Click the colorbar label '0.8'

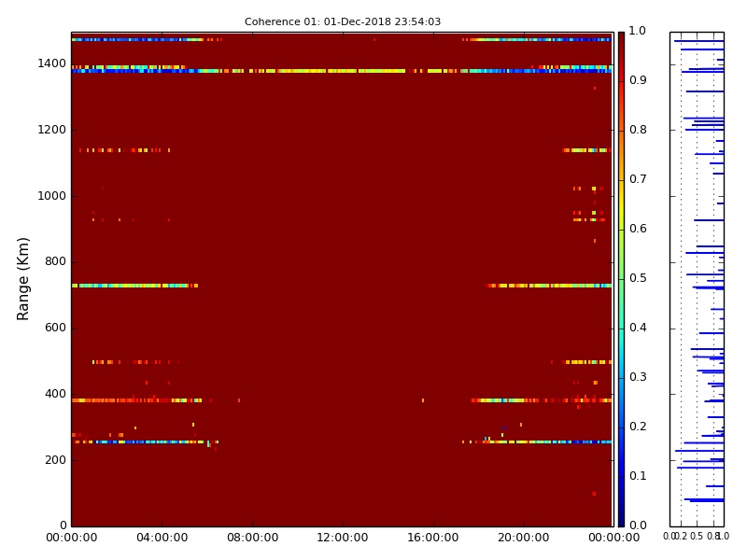tap(638, 130)
